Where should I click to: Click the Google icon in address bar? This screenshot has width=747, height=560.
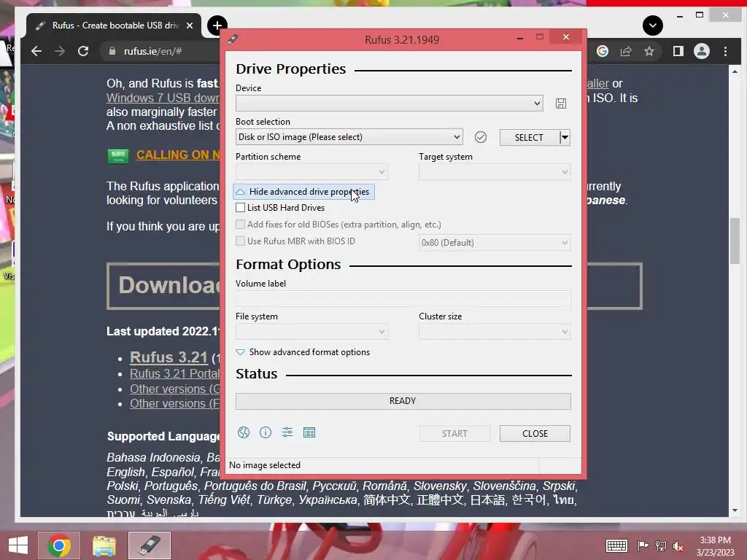coord(603,51)
